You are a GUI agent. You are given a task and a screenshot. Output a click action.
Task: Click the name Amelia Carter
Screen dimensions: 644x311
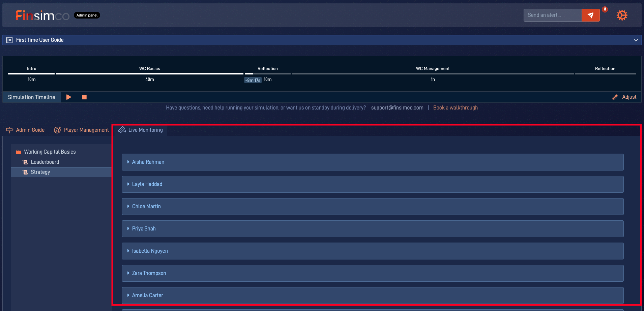coord(147,296)
